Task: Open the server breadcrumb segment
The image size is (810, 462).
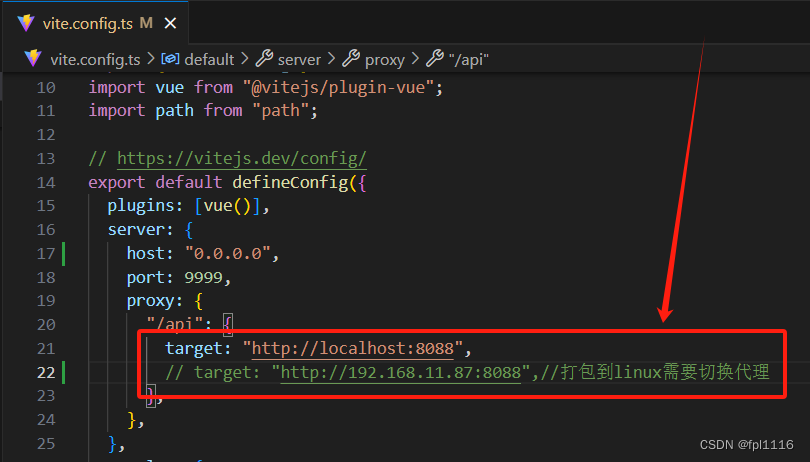Action: (x=299, y=59)
